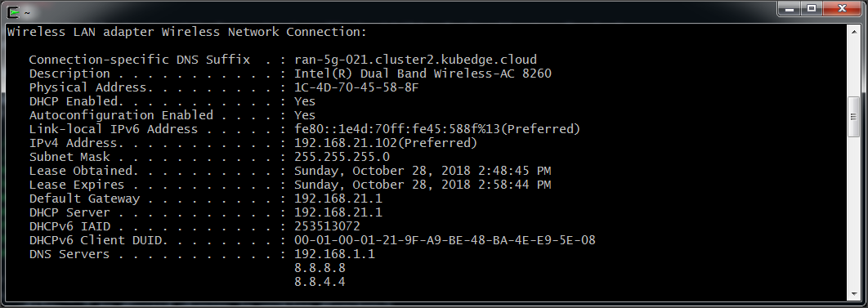868x308 pixels.
Task: Minimize the terminal window
Action: click(x=790, y=10)
